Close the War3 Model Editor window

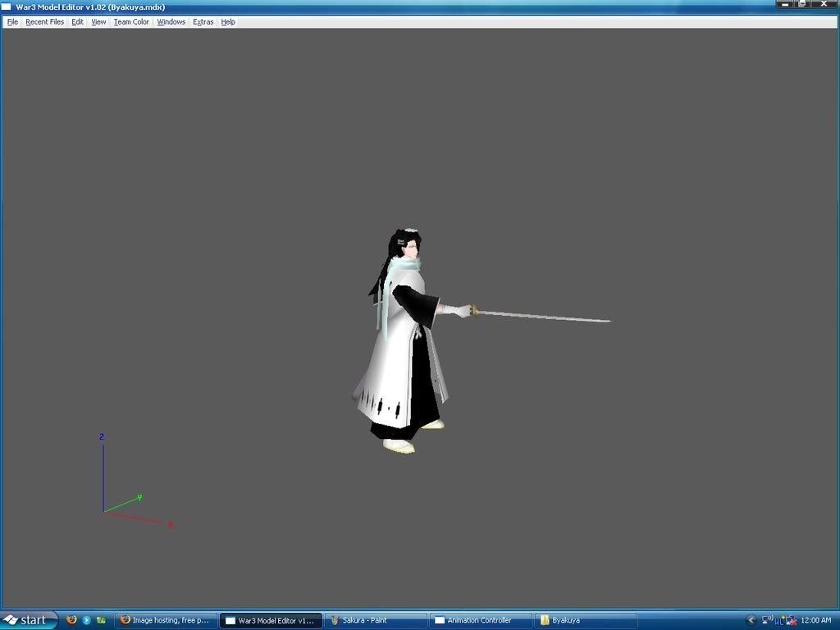[825, 5]
